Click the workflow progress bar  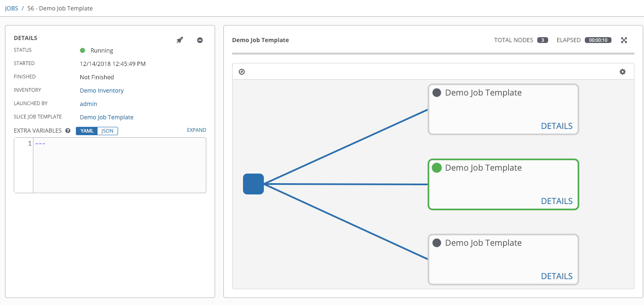point(433,54)
